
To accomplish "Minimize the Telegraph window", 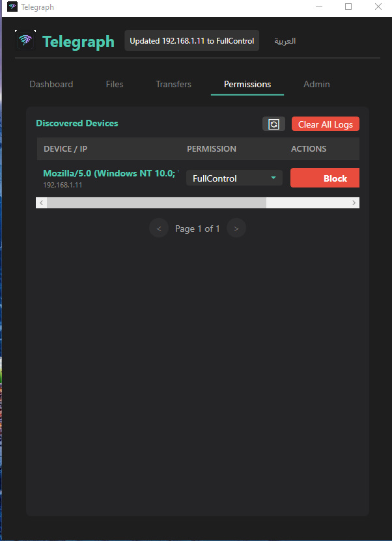I will click(x=319, y=7).
